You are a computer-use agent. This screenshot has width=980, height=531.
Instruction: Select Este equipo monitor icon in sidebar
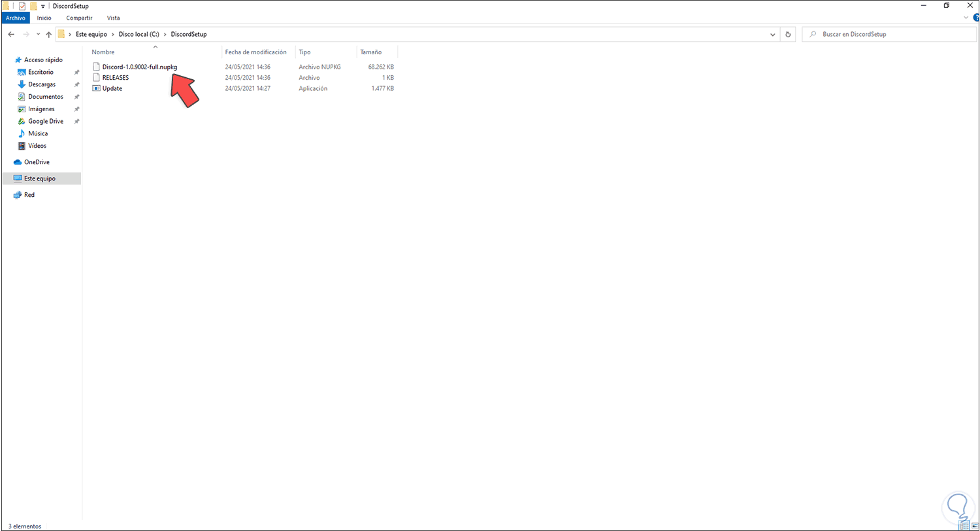(x=18, y=179)
